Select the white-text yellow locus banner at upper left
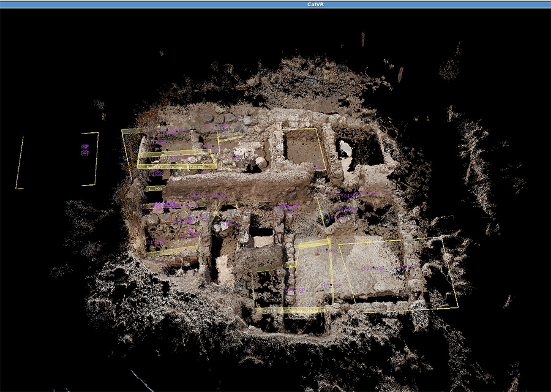551x392 pixels. [x=177, y=167]
